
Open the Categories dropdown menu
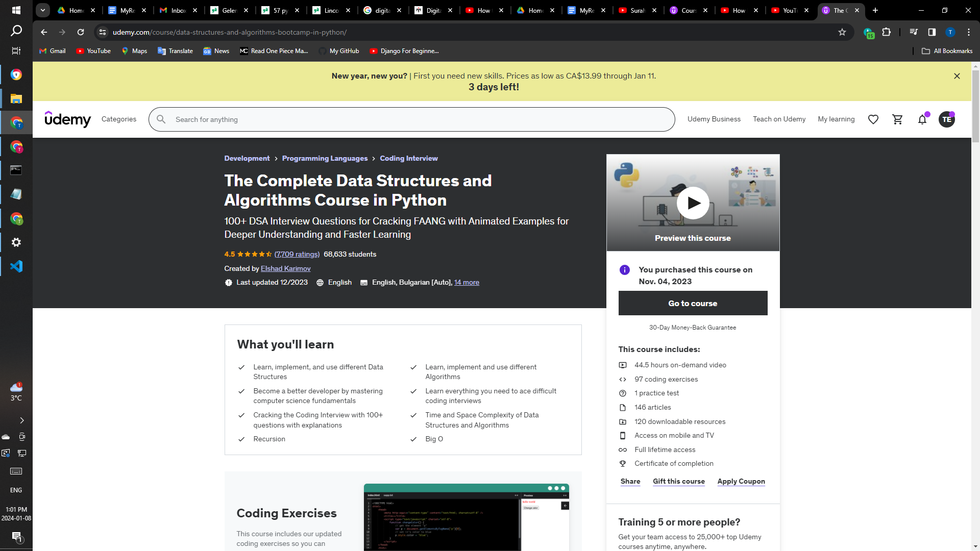[119, 119]
